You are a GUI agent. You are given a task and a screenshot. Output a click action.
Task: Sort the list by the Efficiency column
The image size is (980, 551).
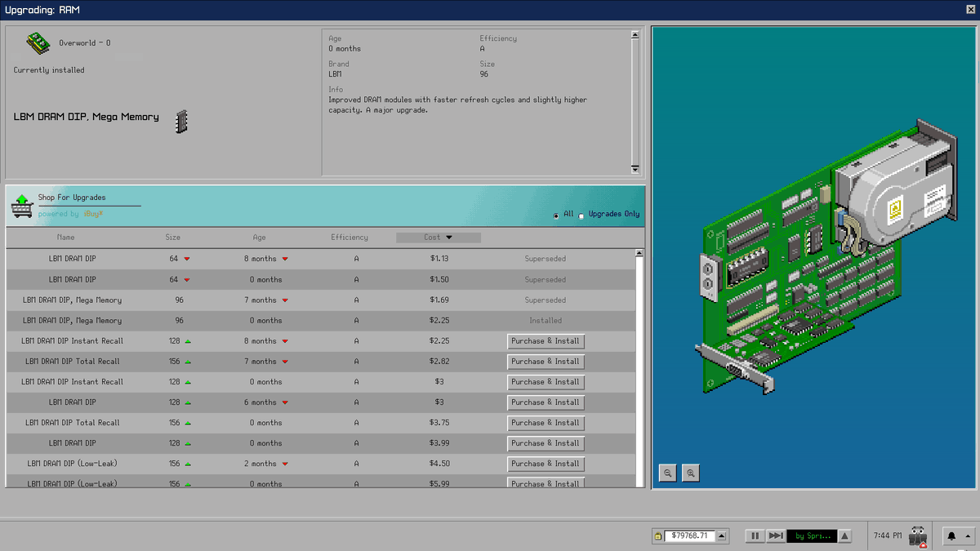pos(350,238)
